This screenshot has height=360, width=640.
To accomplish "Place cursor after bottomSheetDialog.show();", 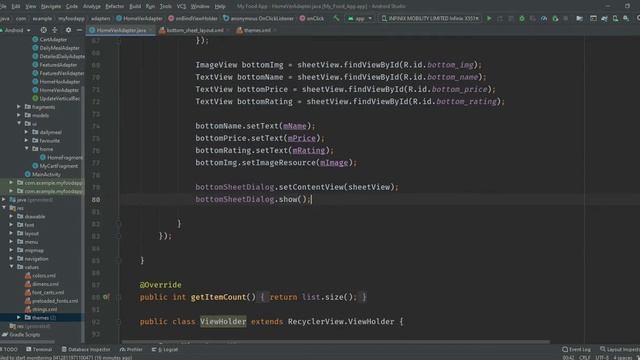I will pyautogui.click(x=311, y=200).
